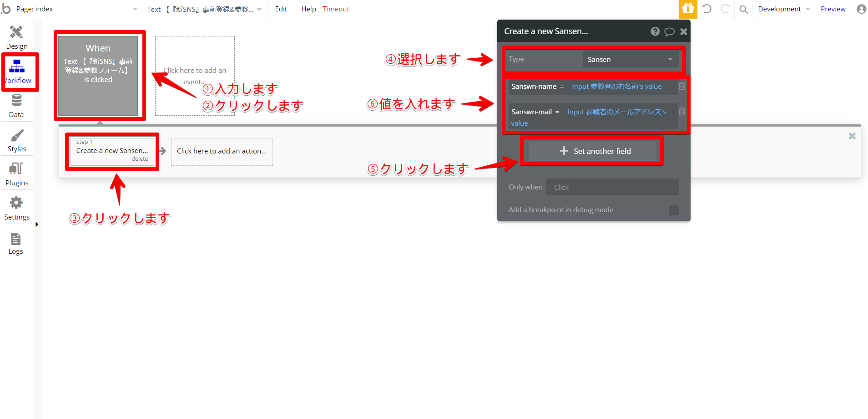
Task: Open the Edit menu
Action: [281, 9]
